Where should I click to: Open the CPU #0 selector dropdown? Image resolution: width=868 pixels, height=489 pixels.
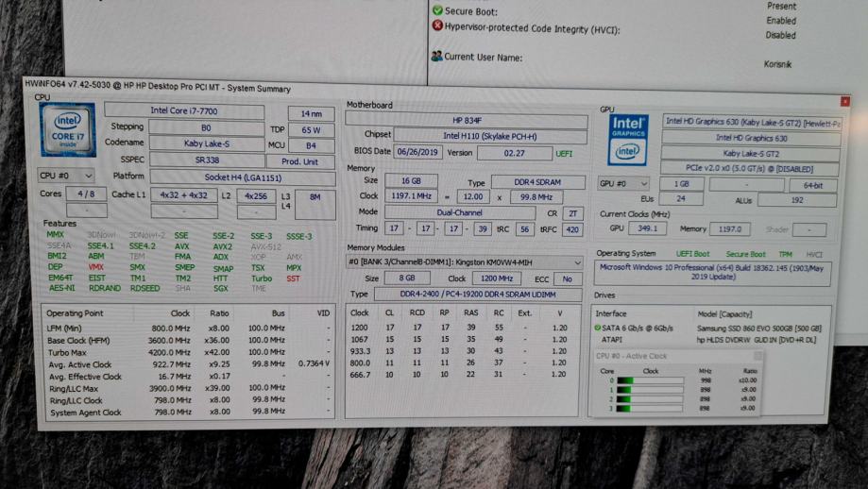(x=66, y=176)
